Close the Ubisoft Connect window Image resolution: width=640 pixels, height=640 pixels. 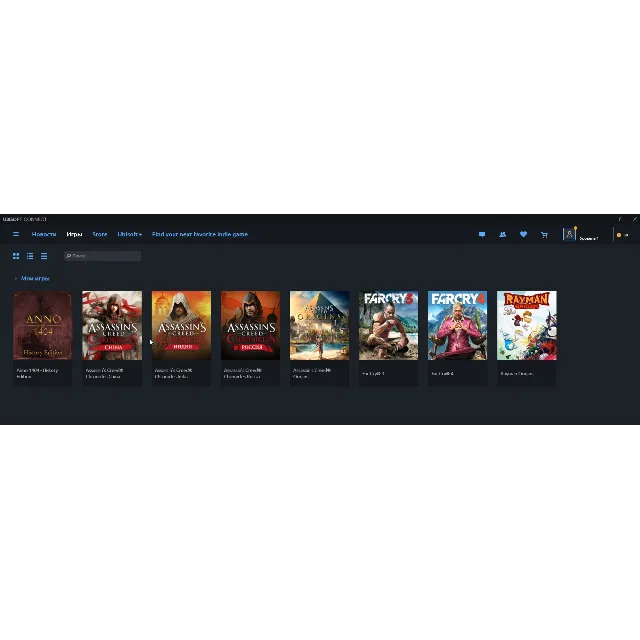(635, 219)
